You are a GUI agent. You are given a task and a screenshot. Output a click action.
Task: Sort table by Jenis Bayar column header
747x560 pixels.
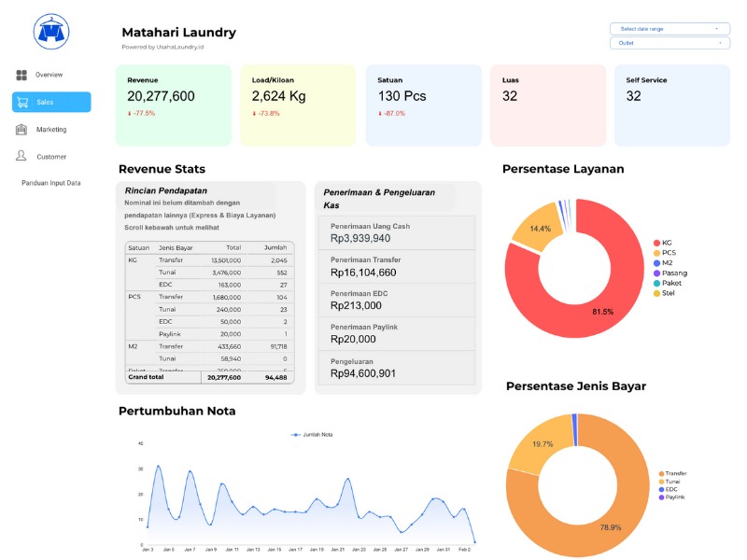click(175, 247)
